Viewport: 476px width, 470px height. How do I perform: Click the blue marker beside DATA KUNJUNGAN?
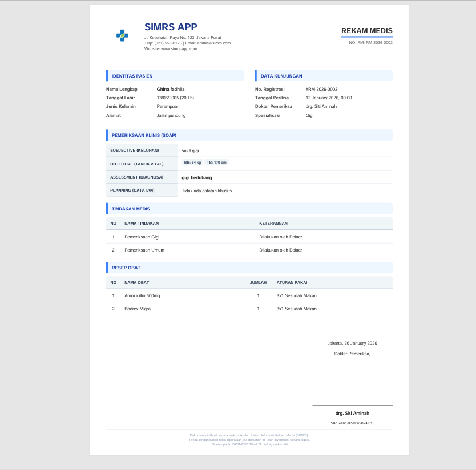tap(256, 75)
